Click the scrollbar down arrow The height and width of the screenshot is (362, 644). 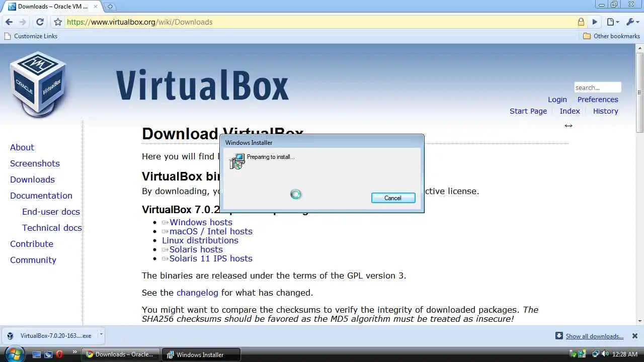[x=639, y=321]
